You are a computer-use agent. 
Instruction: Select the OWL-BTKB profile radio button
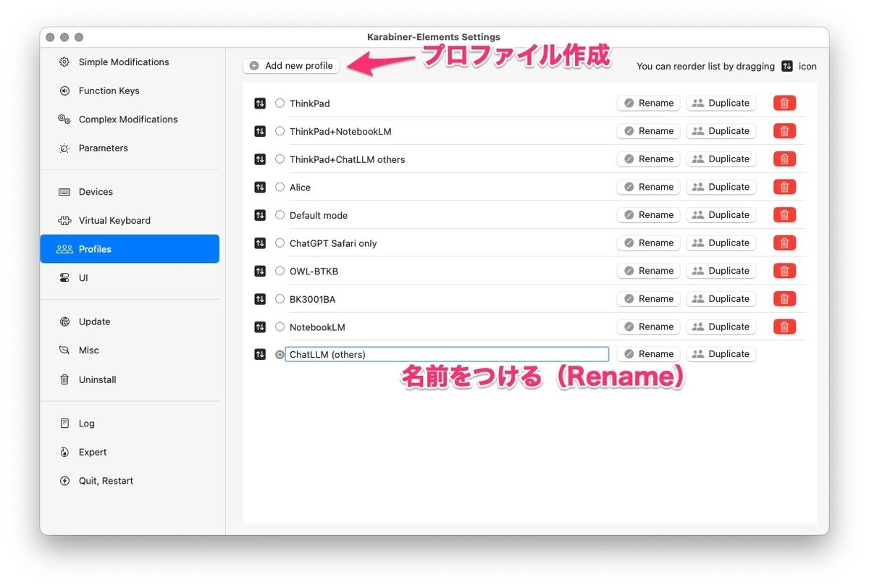pos(280,271)
